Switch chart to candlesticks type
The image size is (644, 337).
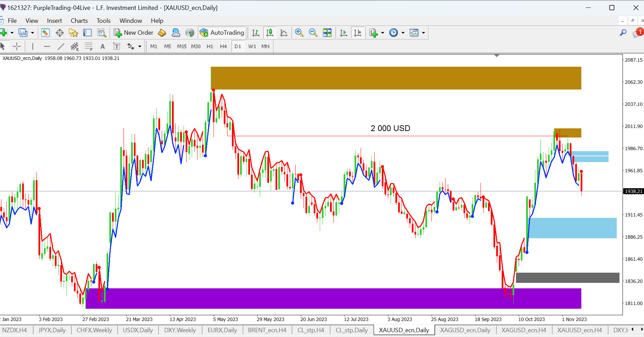click(270, 33)
